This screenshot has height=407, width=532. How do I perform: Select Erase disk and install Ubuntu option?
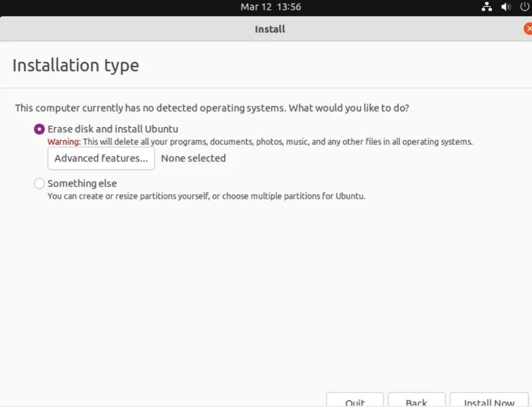(x=39, y=129)
